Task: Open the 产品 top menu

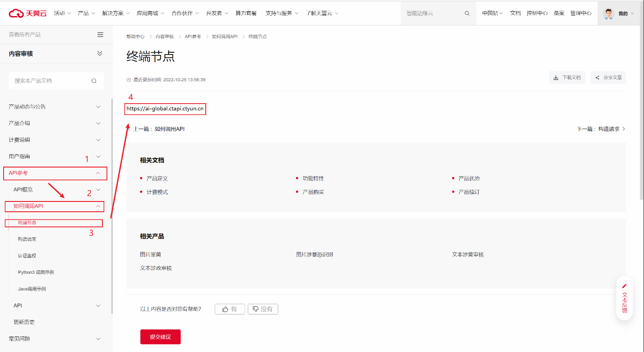Action: (86, 13)
